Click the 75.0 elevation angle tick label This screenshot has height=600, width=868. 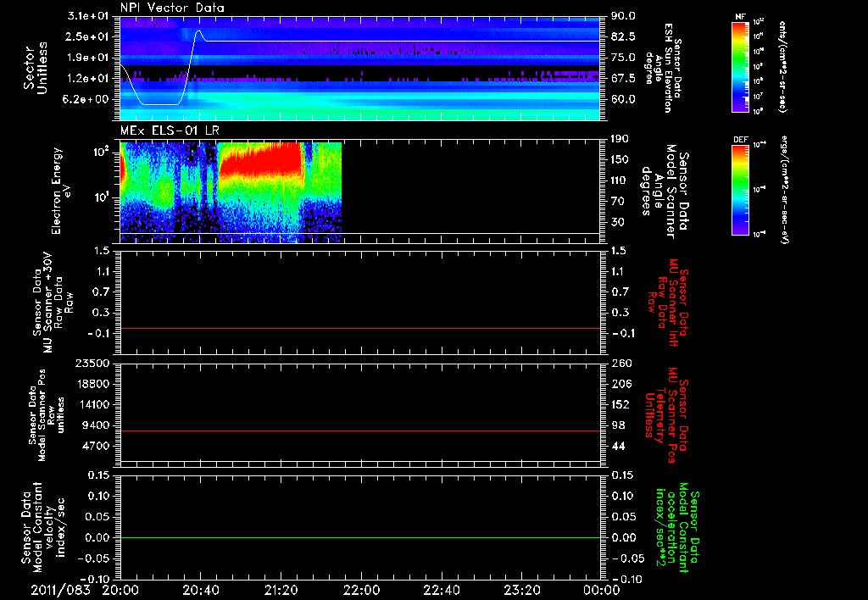tap(623, 58)
